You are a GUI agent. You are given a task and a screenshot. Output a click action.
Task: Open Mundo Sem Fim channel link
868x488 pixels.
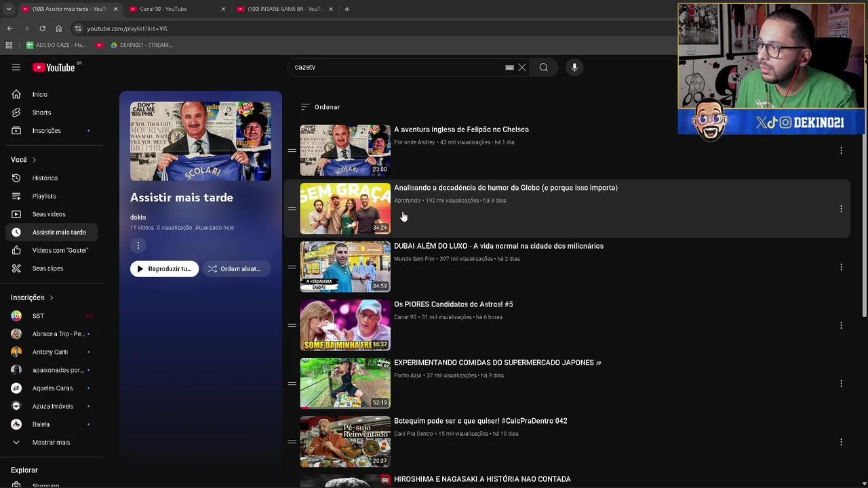click(414, 259)
